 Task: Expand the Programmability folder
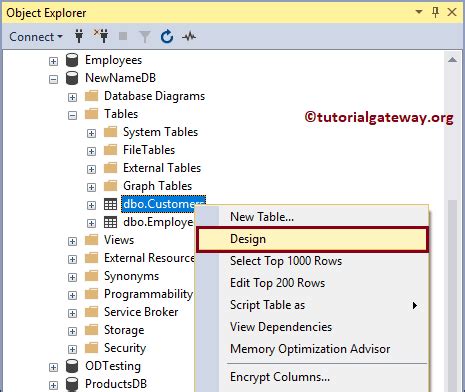click(72, 295)
